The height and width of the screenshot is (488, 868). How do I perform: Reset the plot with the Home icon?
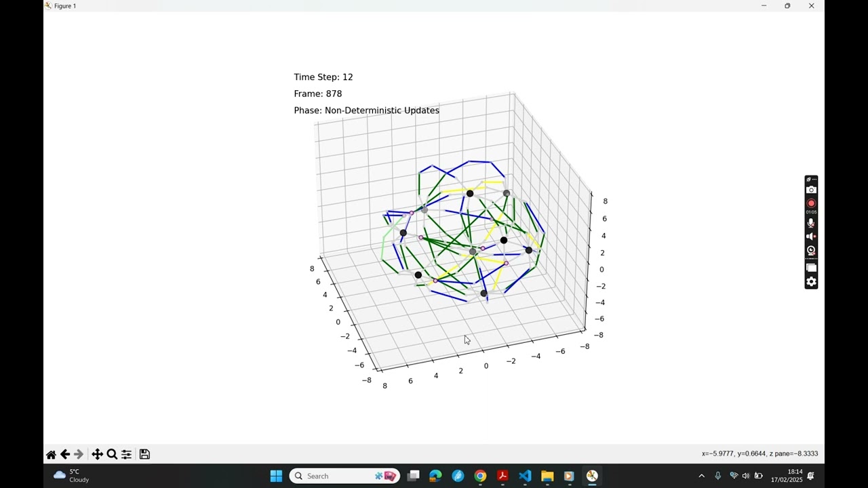coord(51,455)
